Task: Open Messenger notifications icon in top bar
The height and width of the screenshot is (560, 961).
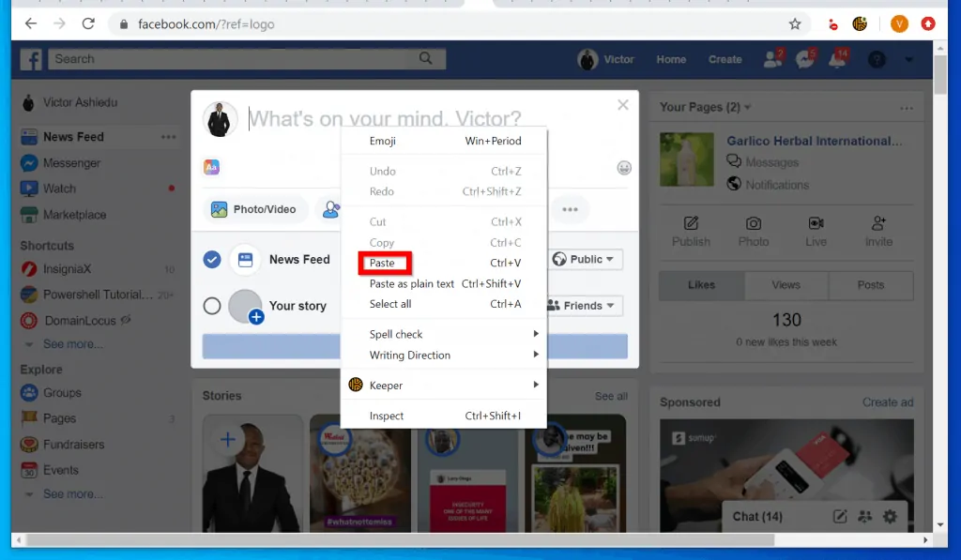Action: (x=804, y=59)
